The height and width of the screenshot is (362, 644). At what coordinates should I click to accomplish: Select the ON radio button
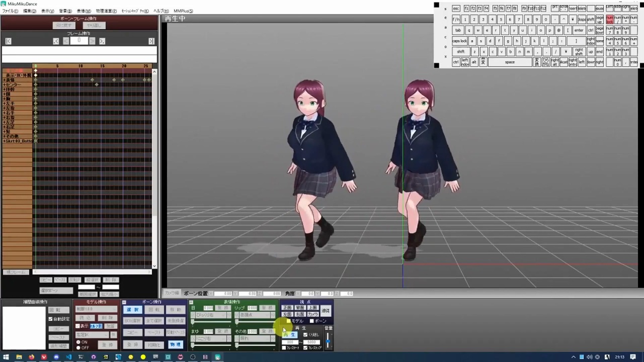pyautogui.click(x=78, y=342)
